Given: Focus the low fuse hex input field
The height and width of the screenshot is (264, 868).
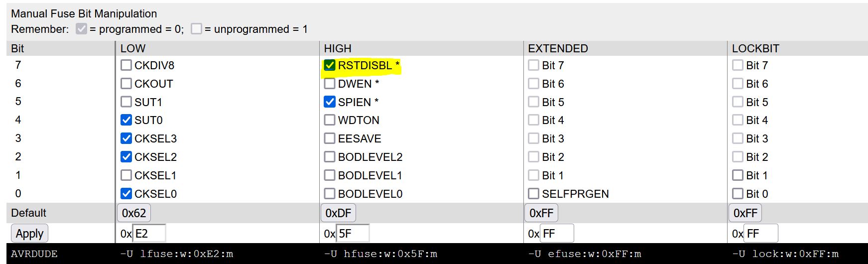Looking at the screenshot, I should pos(149,234).
